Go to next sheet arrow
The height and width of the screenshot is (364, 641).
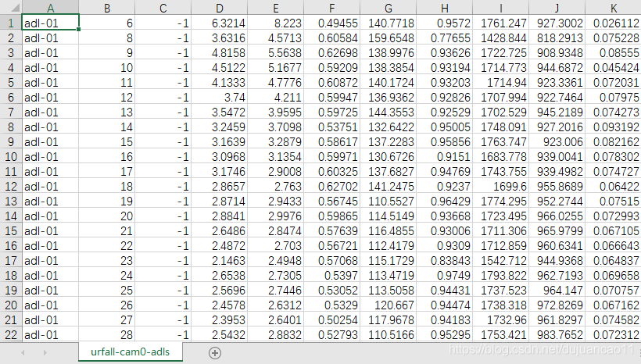click(x=45, y=352)
